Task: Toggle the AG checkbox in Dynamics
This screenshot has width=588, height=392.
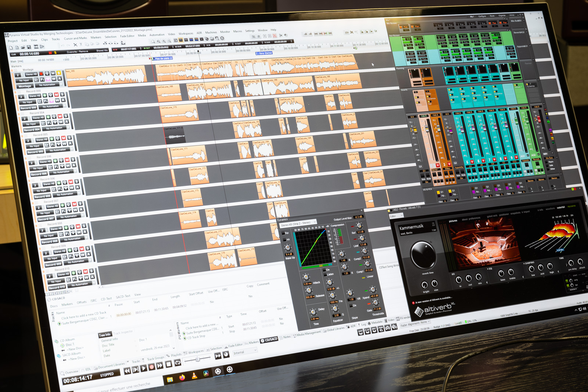Action: pos(284,240)
